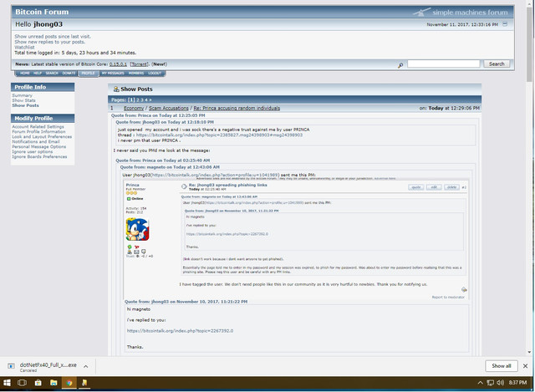
Task: Click the Economy board link
Action: click(x=134, y=108)
